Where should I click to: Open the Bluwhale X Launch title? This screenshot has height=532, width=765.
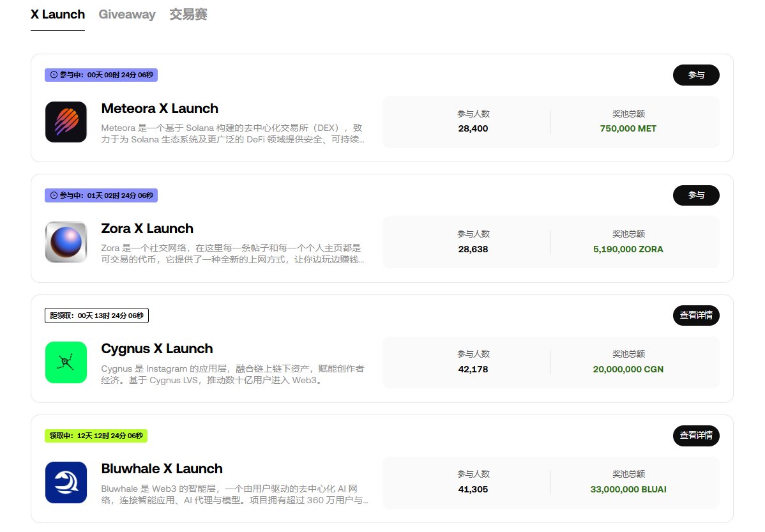point(162,469)
